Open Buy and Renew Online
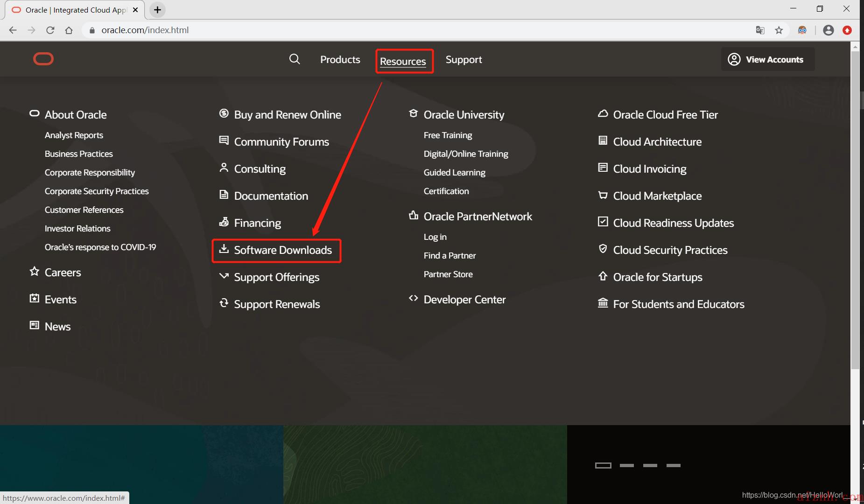 pyautogui.click(x=288, y=115)
